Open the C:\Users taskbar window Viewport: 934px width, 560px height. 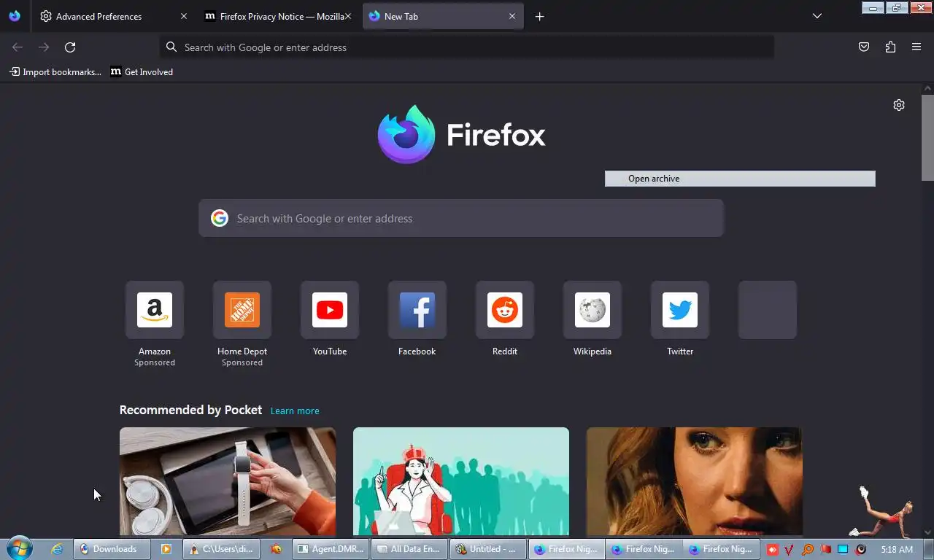click(x=222, y=549)
